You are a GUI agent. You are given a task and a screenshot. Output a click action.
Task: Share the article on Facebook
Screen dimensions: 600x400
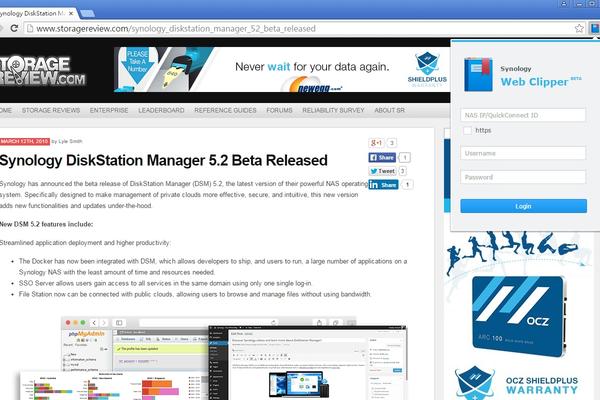click(382, 157)
